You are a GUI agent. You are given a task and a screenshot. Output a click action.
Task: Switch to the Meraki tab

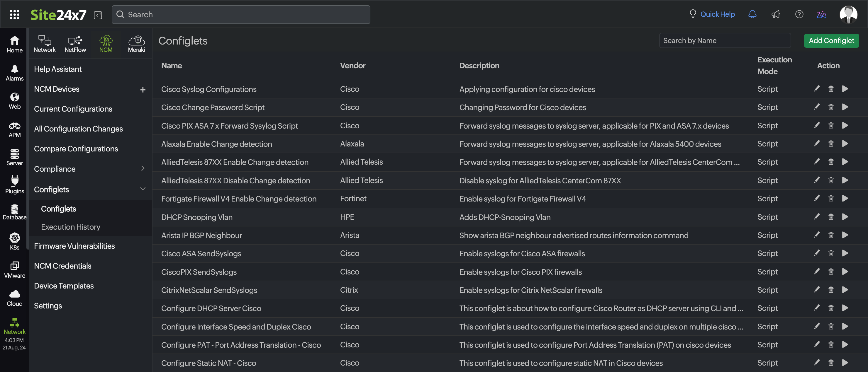136,44
